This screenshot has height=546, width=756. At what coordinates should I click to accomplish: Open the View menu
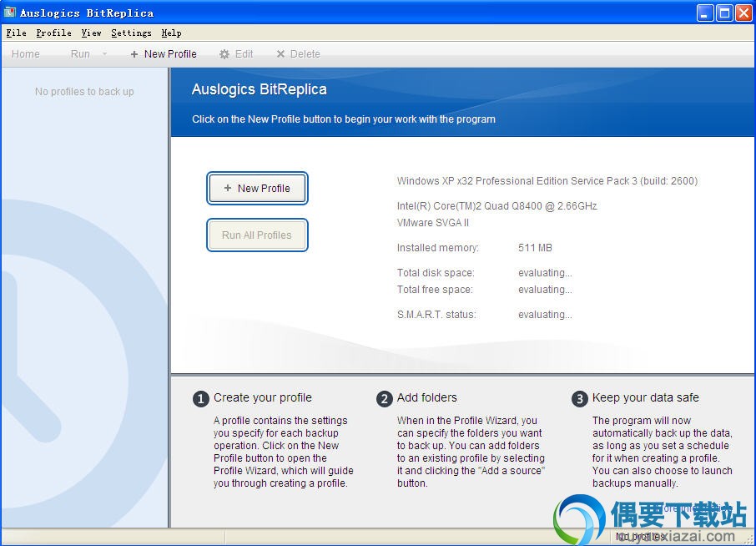point(91,33)
